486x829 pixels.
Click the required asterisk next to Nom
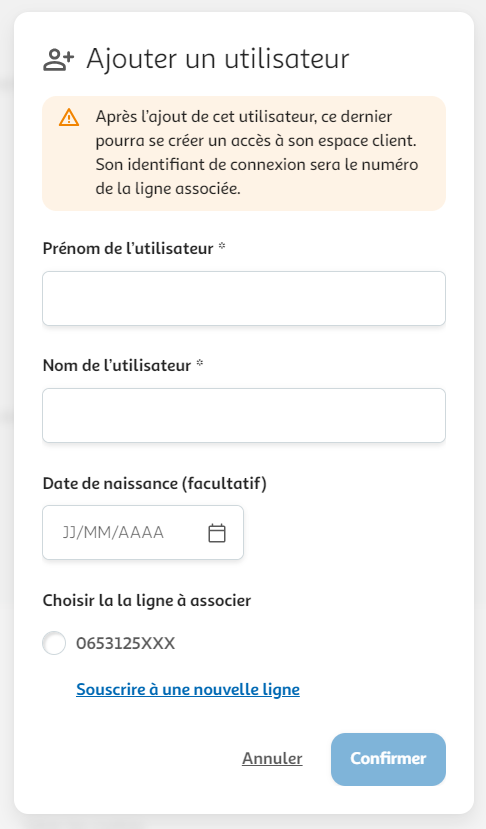(x=200, y=363)
